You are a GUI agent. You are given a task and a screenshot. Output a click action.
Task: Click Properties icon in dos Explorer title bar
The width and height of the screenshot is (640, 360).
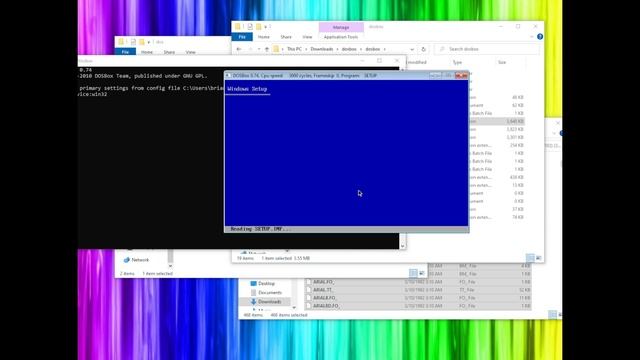tap(133, 42)
